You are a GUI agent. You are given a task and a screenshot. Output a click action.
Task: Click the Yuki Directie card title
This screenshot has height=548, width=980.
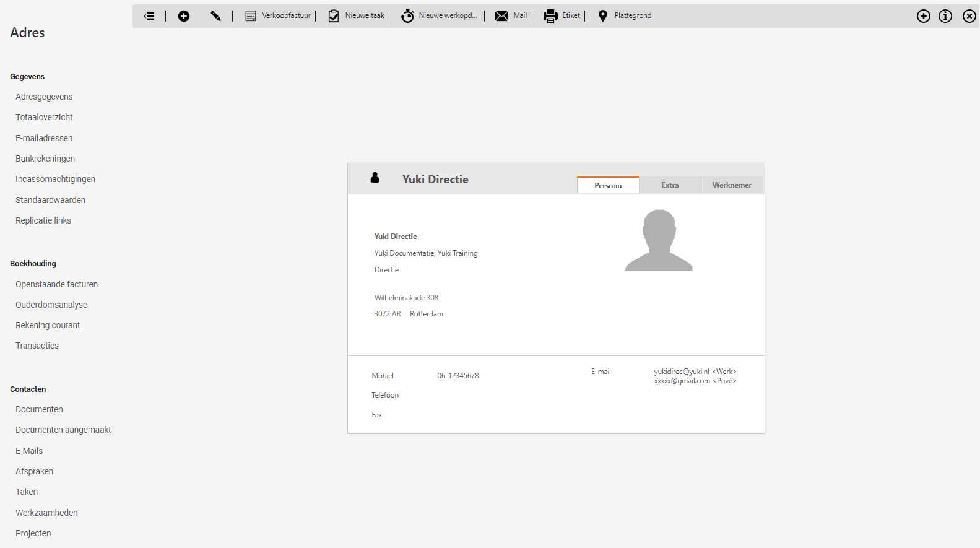(435, 180)
